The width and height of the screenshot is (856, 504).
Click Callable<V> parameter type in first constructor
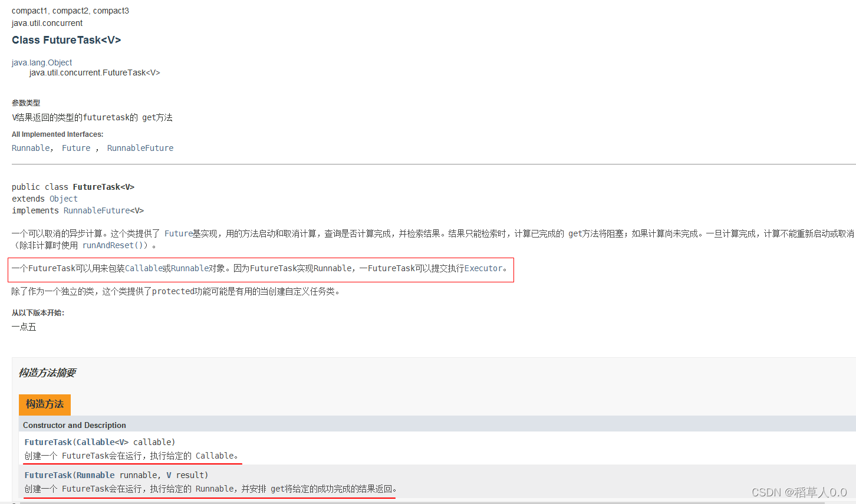point(103,442)
